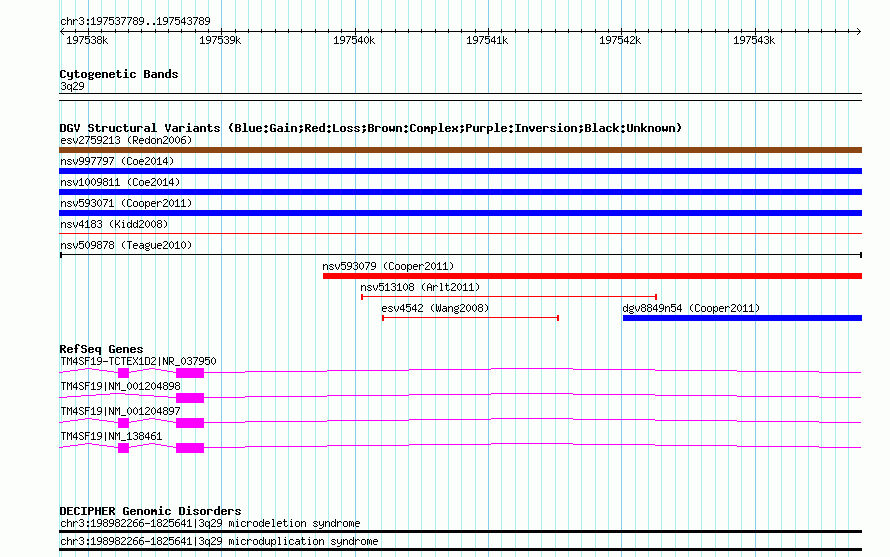Click the 197541k ruler tick label

pos(487,40)
